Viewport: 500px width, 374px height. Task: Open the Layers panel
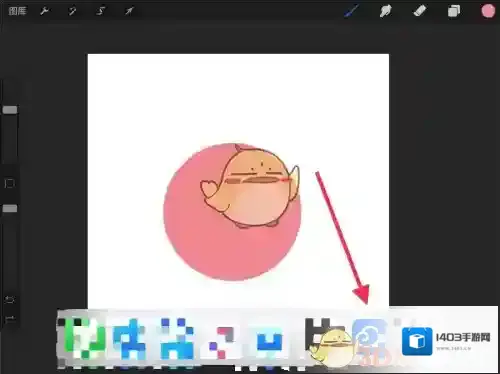(454, 11)
